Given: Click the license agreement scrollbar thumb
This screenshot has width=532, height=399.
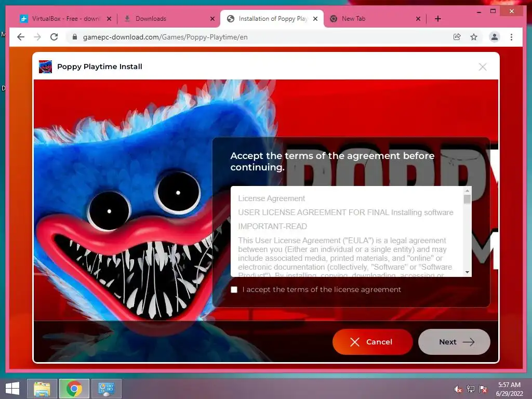Looking at the screenshot, I should tap(467, 199).
